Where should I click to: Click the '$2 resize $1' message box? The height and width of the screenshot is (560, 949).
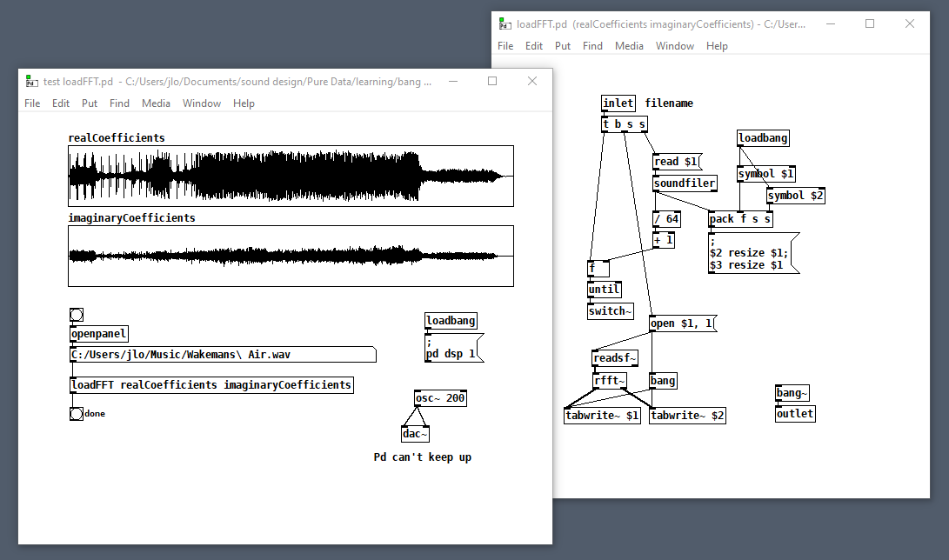[753, 253]
